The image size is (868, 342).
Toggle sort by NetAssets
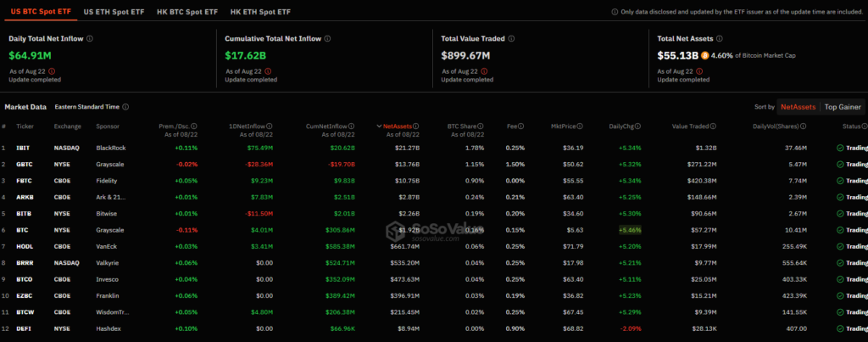click(797, 107)
